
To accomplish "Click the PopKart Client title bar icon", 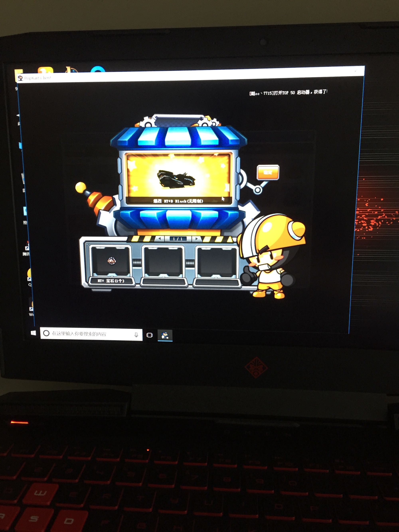I will point(20,78).
